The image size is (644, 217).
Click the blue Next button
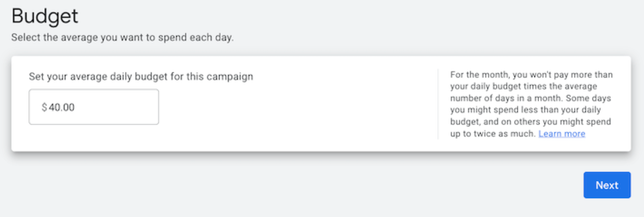(x=607, y=185)
